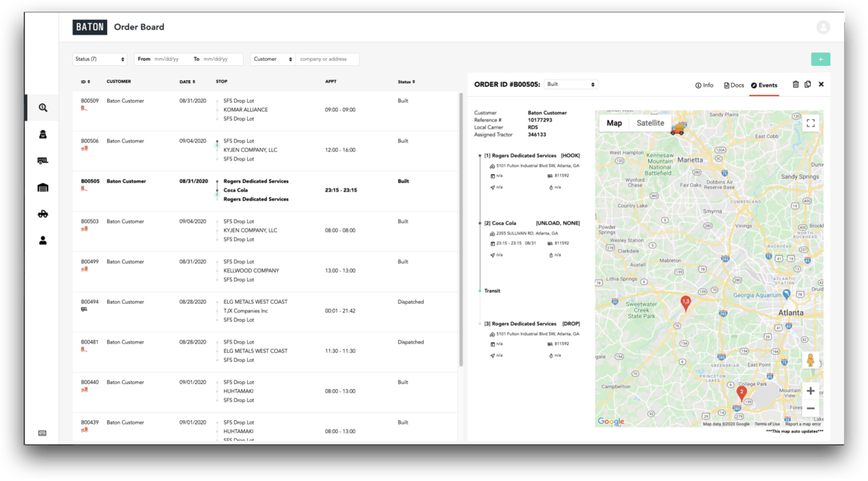The height and width of the screenshot is (481, 868).
Task: Sort orders by ID column
Action: (85, 82)
